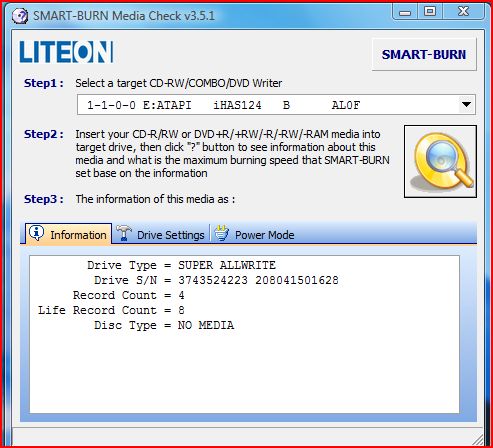Click the SMART-BURN Media Check v3.5.1 title
Viewport: 493px width, 448px height.
(124, 16)
